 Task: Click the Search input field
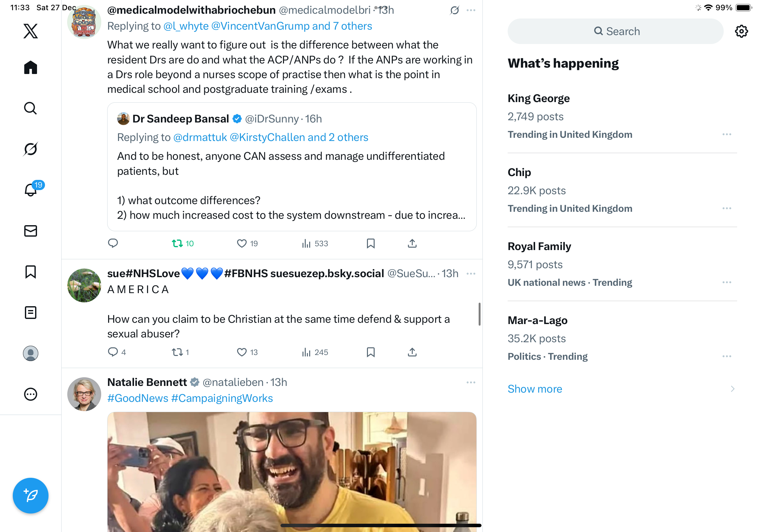[615, 32]
